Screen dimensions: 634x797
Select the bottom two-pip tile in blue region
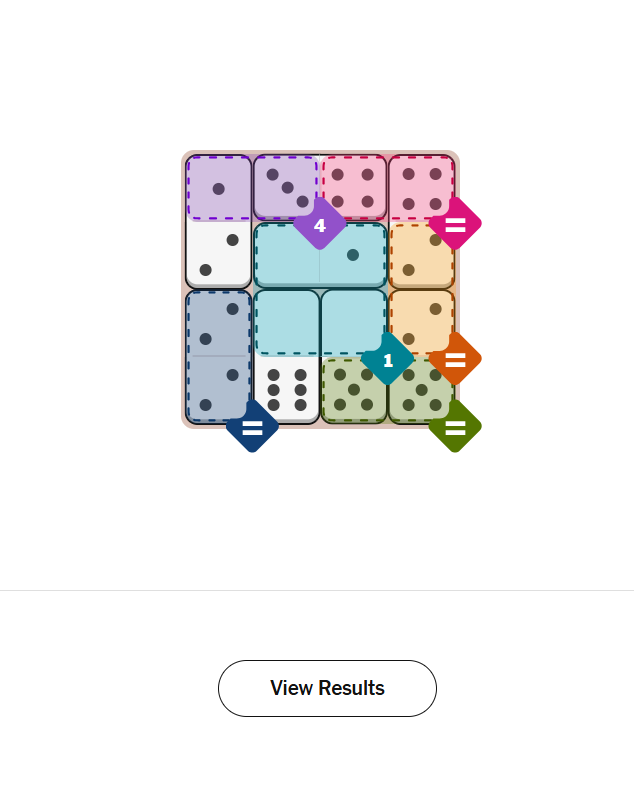(x=219, y=389)
